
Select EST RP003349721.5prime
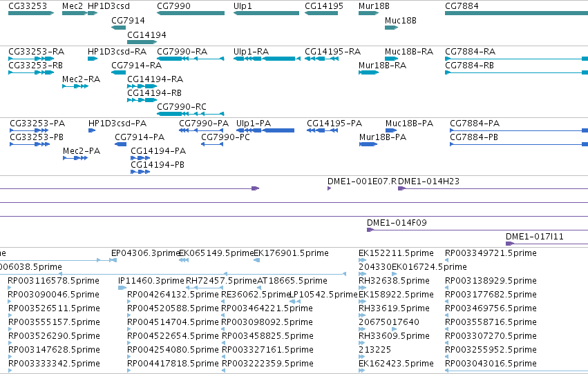pos(491,253)
